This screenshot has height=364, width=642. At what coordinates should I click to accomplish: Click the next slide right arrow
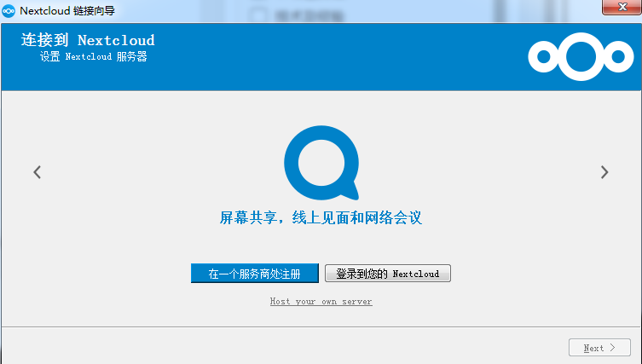click(x=604, y=172)
